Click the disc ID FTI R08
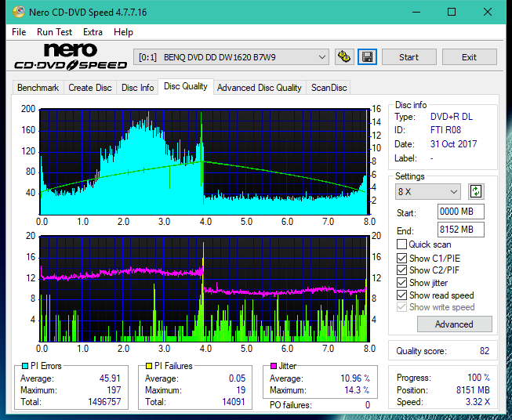512x420 pixels. tap(445, 130)
